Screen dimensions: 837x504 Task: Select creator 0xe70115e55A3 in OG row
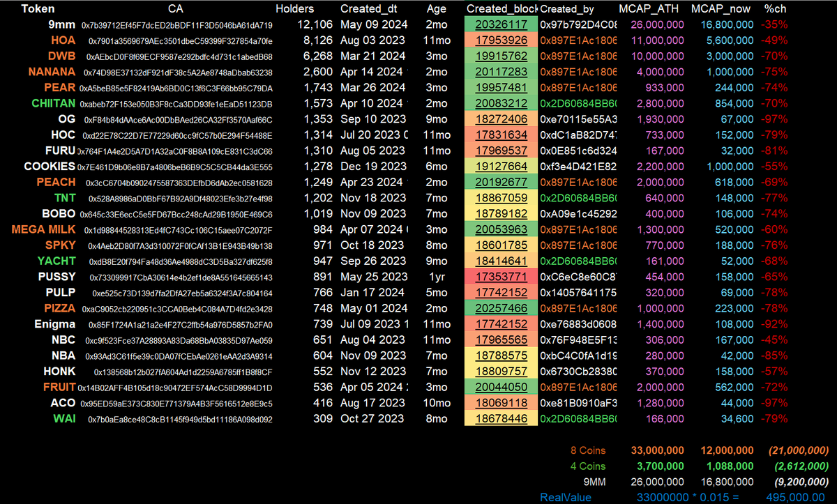point(578,119)
